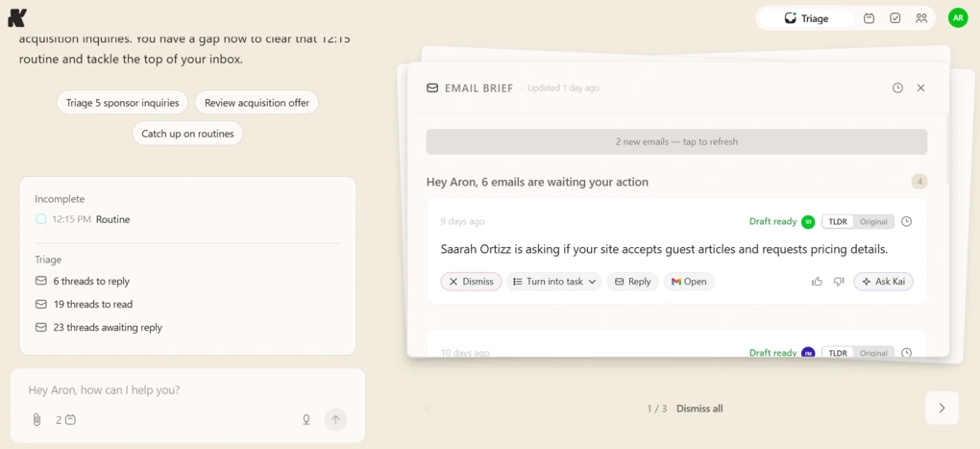
Task: Switch Saarah Ortizz email to TLDR view
Action: (x=838, y=221)
